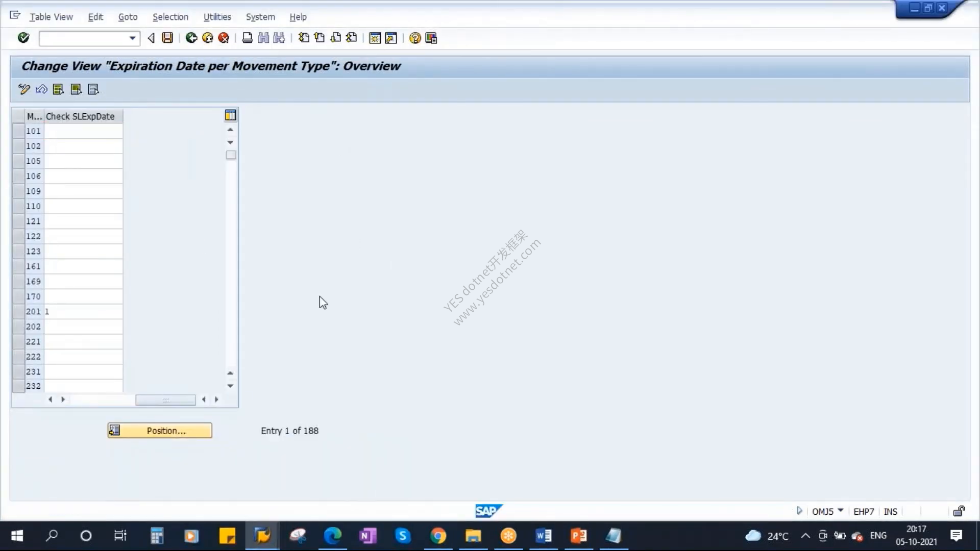Click the vertical scrollbar thumb of the table
Image resolution: width=980 pixels, height=551 pixels.
231,155
